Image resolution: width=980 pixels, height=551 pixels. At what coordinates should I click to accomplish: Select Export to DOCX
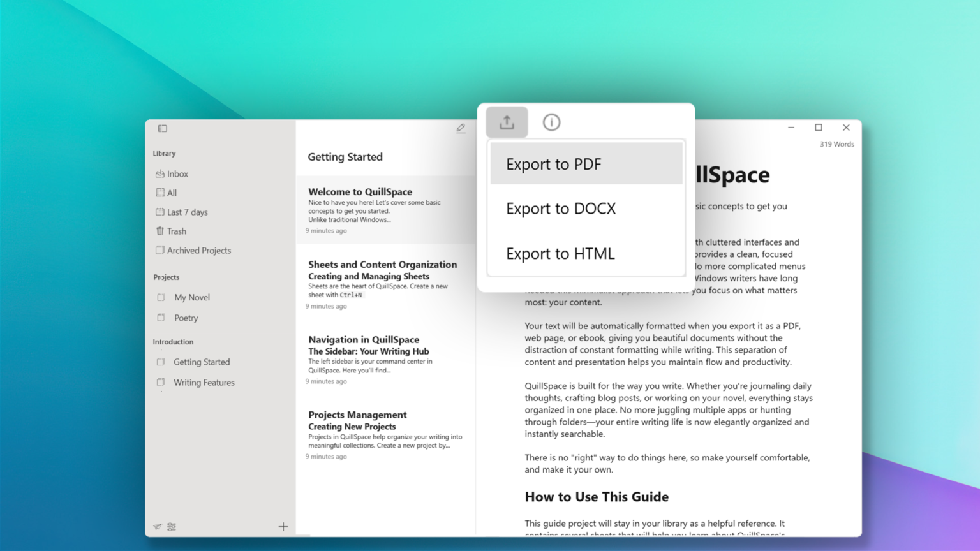[560, 209]
